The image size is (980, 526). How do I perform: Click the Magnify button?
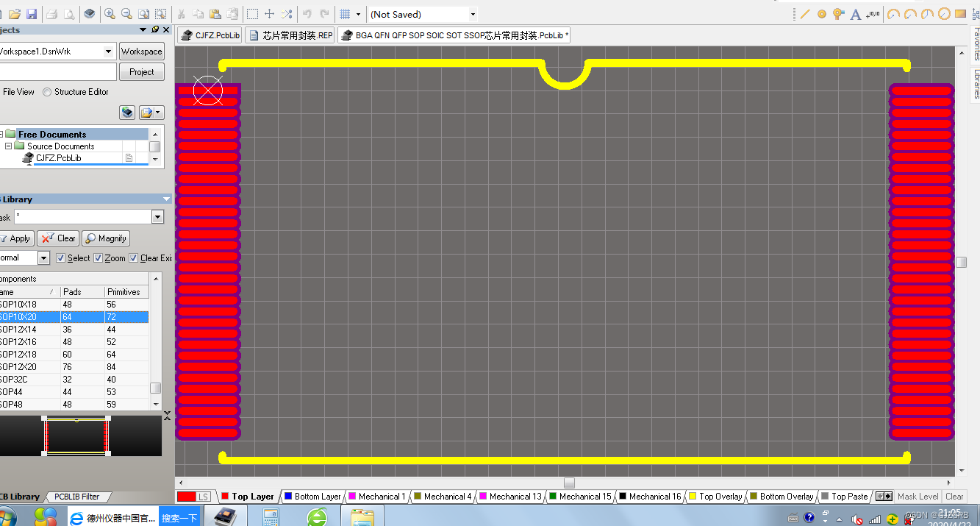105,238
